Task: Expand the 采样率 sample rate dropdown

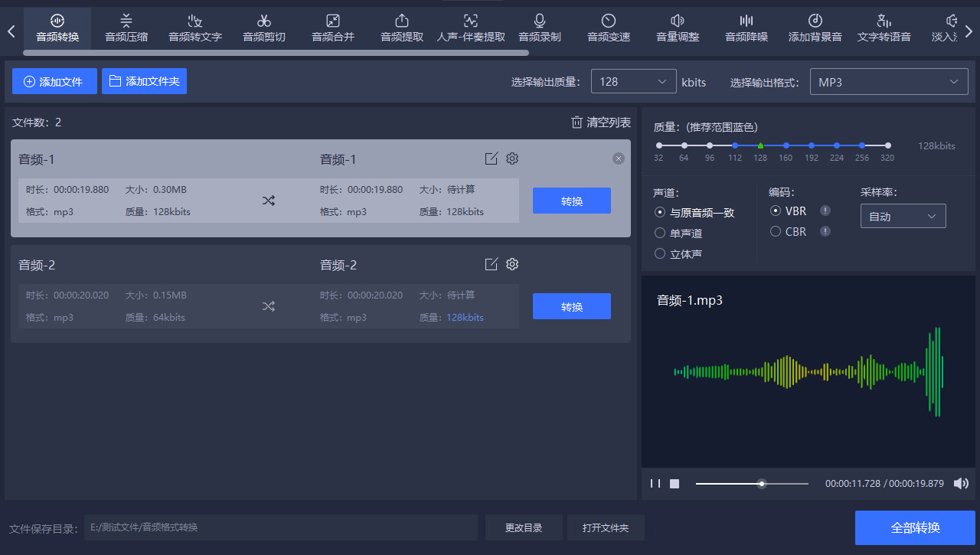Action: pyautogui.click(x=903, y=216)
